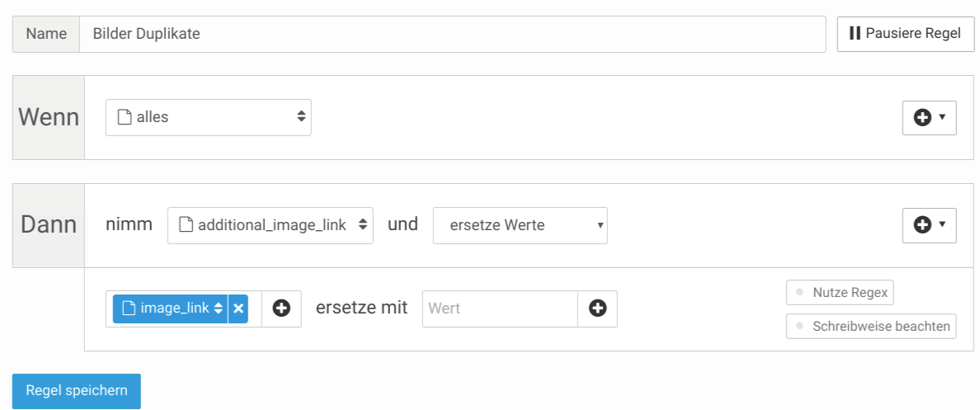Click the file icon in additional_image_link selector
The width and height of the screenshot is (980, 410).
click(186, 225)
